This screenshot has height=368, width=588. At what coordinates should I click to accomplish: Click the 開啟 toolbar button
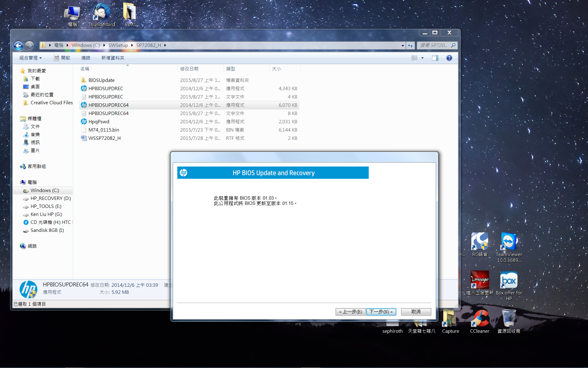coord(62,58)
